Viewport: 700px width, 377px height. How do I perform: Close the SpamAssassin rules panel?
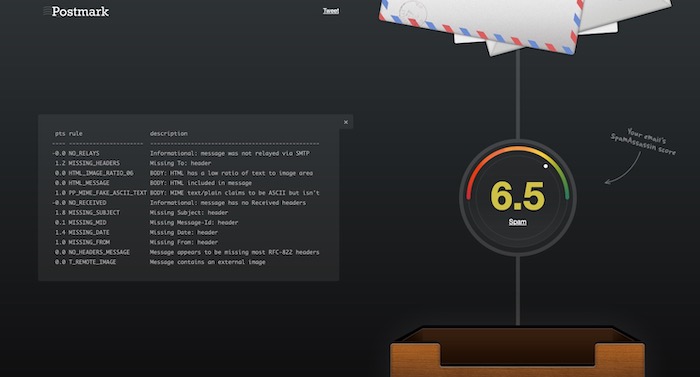346,122
